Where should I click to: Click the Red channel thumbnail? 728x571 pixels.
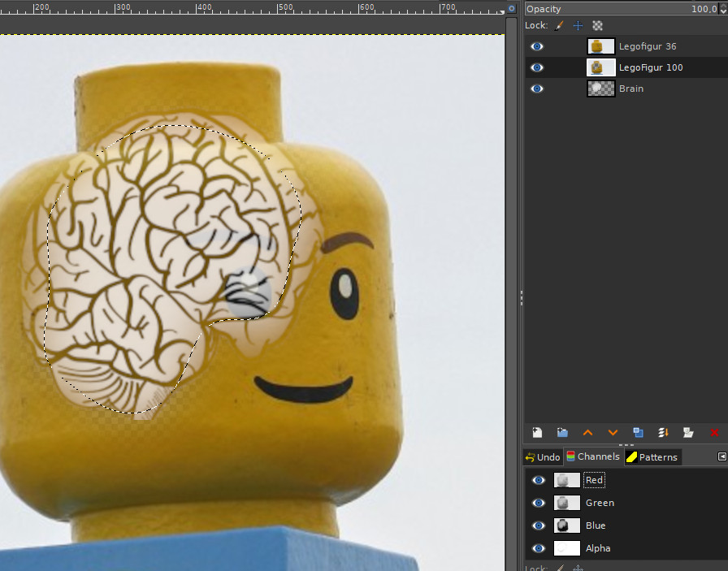coord(567,480)
